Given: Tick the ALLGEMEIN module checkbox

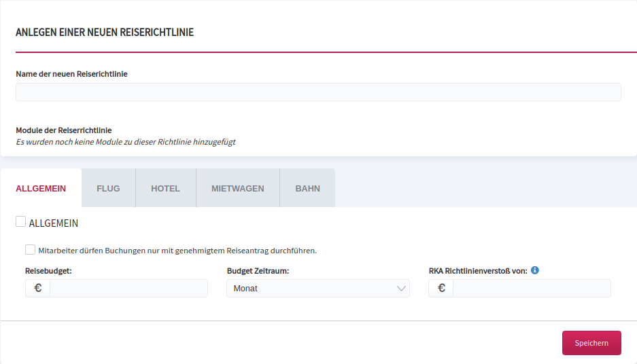Looking at the screenshot, I should tap(20, 221).
